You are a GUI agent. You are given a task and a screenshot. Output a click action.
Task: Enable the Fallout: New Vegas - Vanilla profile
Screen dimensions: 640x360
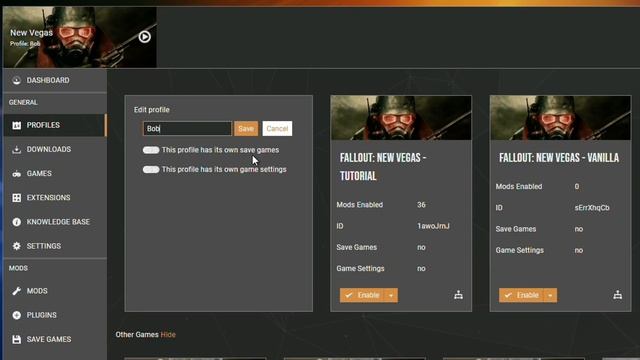pyautogui.click(x=521, y=295)
